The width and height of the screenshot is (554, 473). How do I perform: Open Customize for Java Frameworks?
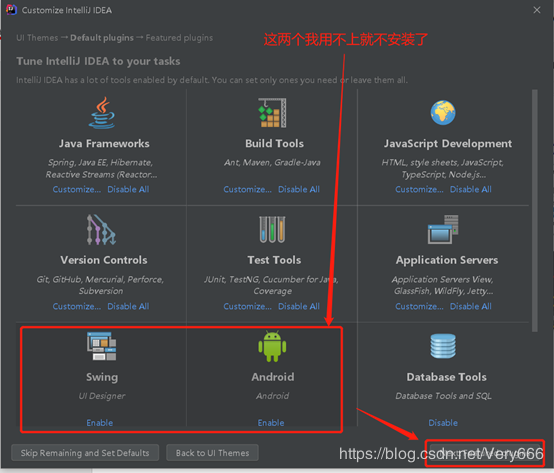[x=77, y=189]
